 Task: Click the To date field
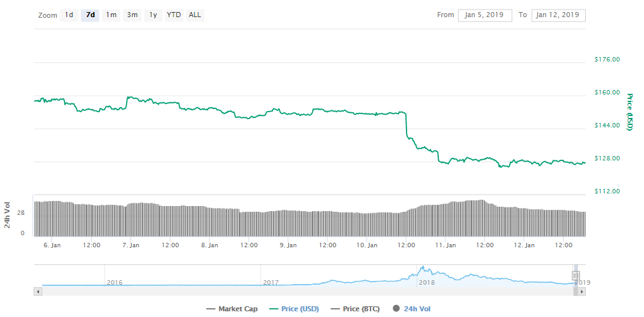(x=559, y=15)
